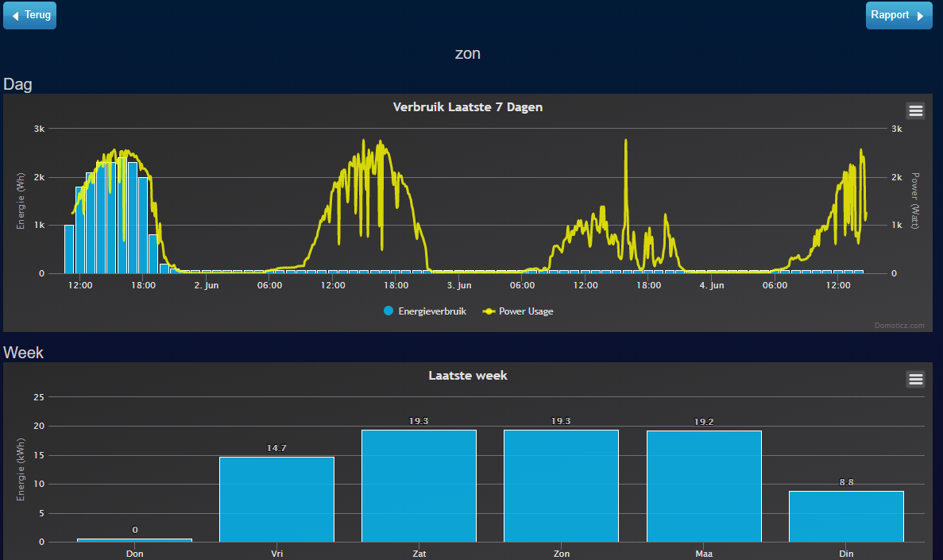943x560 pixels.
Task: Click the chart title Laatste week
Action: point(468,376)
